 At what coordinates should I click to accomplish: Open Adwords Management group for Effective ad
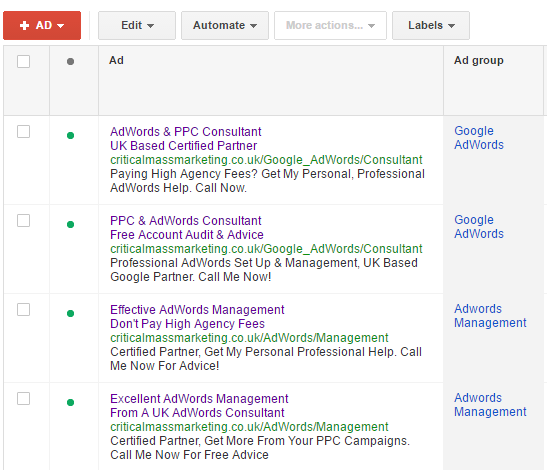pos(490,316)
